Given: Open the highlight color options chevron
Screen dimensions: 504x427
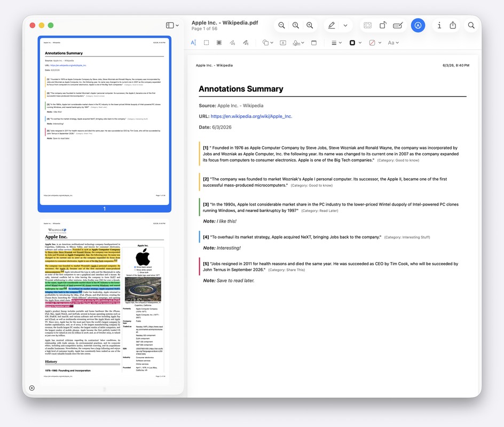Looking at the screenshot, I should pyautogui.click(x=345, y=26).
